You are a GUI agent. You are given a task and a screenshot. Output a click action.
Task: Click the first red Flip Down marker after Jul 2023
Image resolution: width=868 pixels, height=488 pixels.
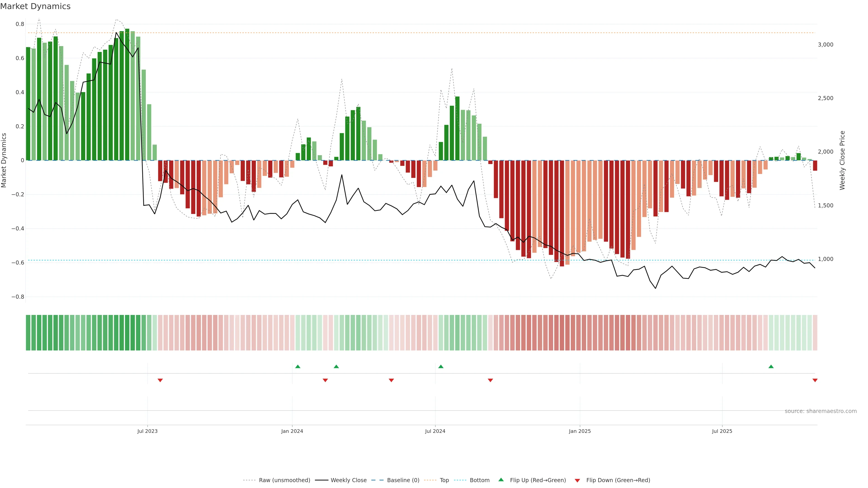pyautogui.click(x=160, y=380)
